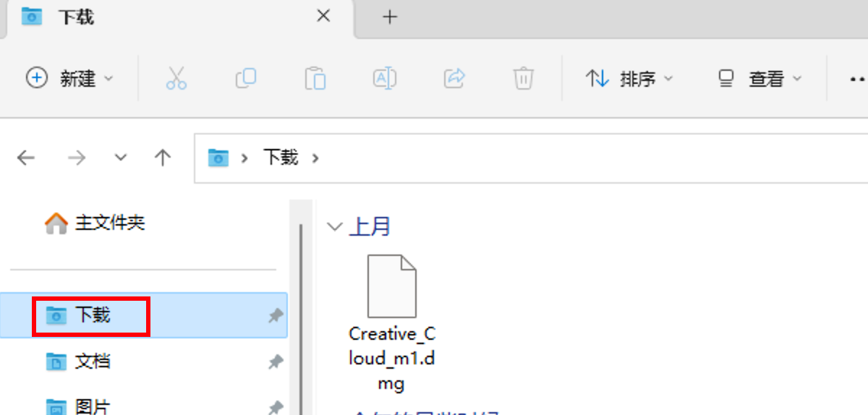Expand the chevron after 下载 breadcrumb
This screenshot has height=415, width=868.
315,158
